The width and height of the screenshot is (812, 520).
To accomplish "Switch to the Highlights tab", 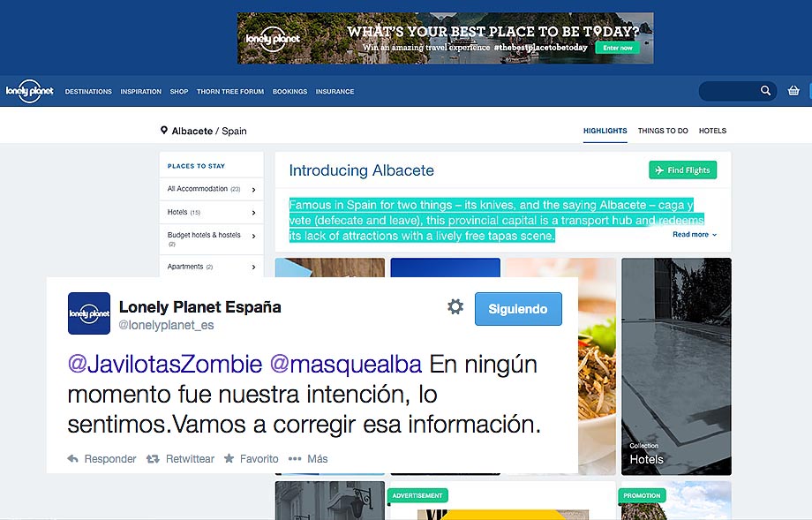I will [x=605, y=131].
